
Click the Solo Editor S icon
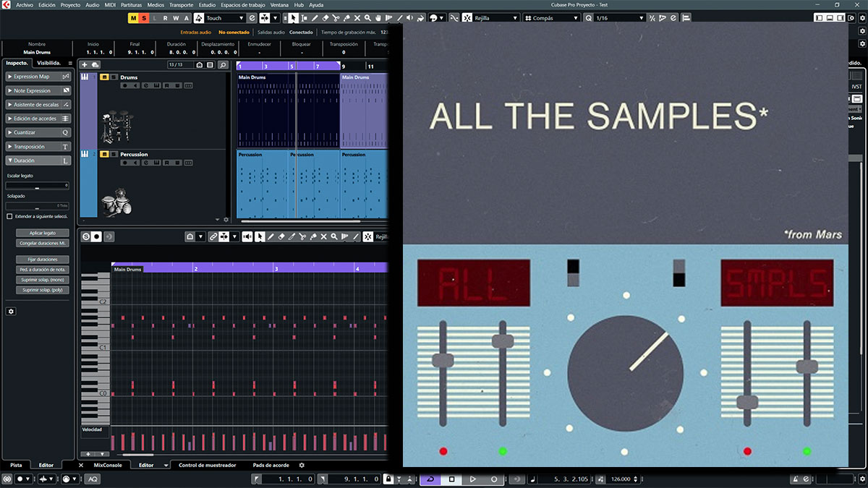tap(86, 236)
